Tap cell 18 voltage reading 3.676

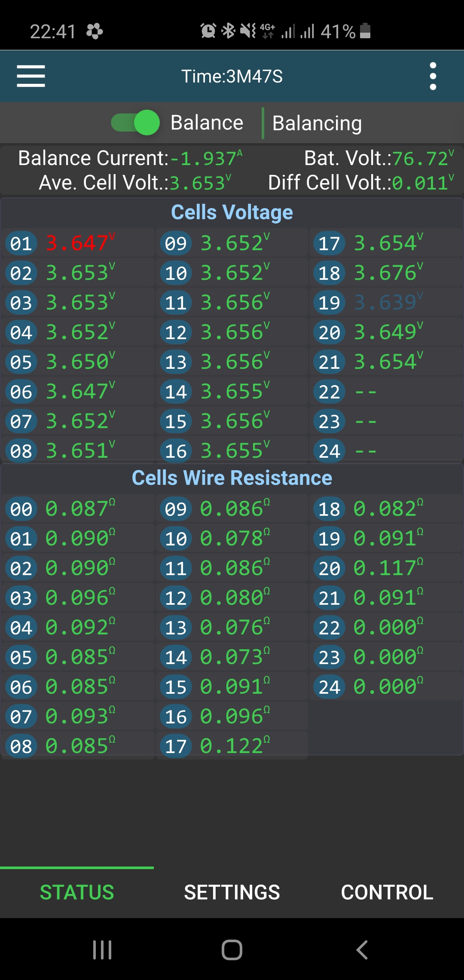385,273
